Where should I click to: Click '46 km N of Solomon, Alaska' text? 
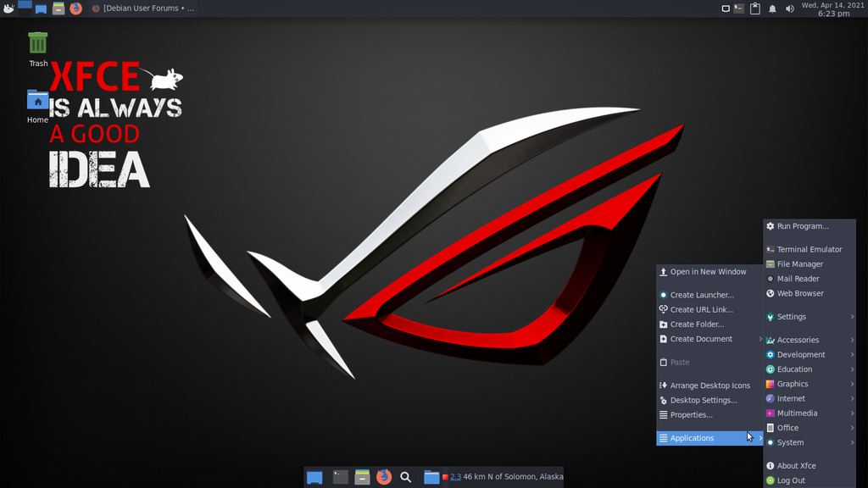point(513,477)
